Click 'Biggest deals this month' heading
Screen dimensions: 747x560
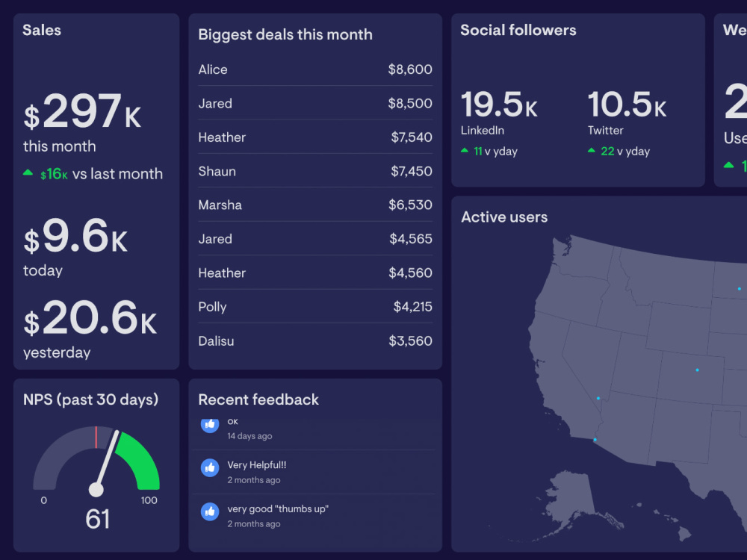(285, 35)
